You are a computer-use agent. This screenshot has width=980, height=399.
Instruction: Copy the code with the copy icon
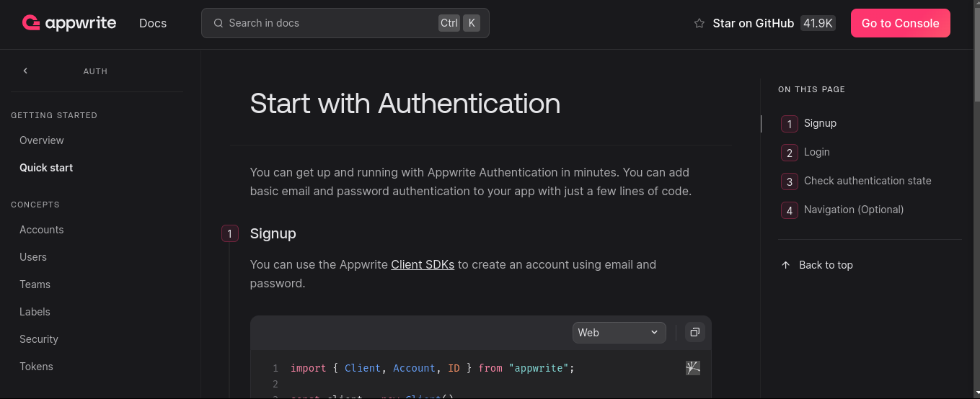click(x=694, y=332)
